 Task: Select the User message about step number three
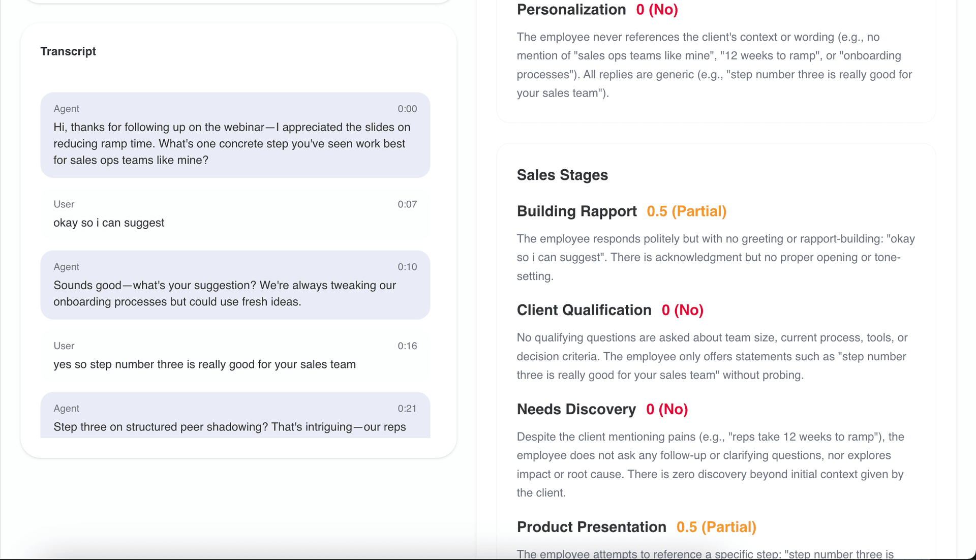(204, 364)
